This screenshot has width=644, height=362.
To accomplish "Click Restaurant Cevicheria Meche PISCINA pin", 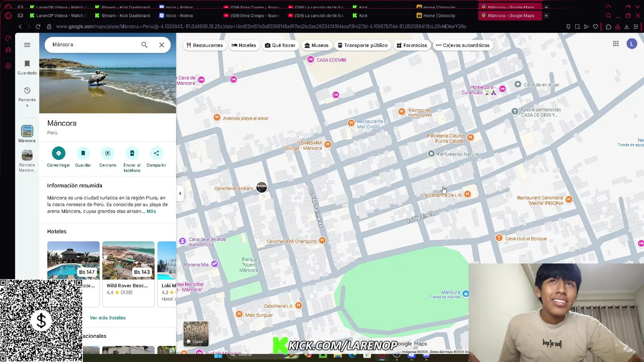I will [x=569, y=200].
